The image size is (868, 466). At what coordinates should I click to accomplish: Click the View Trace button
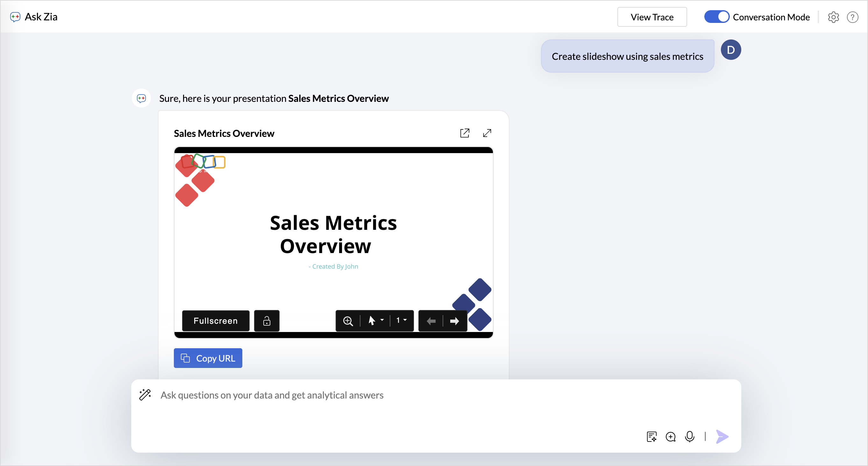coord(652,17)
